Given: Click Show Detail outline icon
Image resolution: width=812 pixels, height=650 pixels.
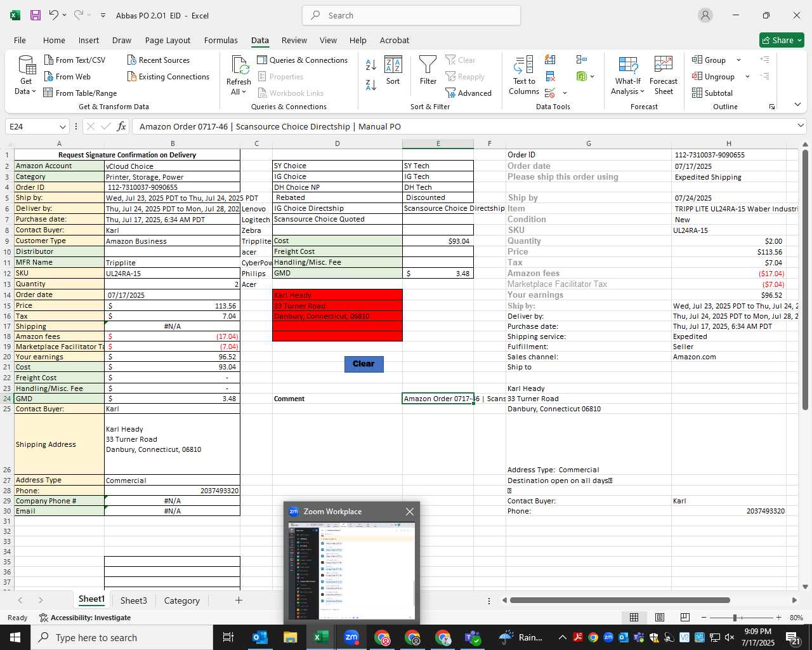Looking at the screenshot, I should point(764,60).
